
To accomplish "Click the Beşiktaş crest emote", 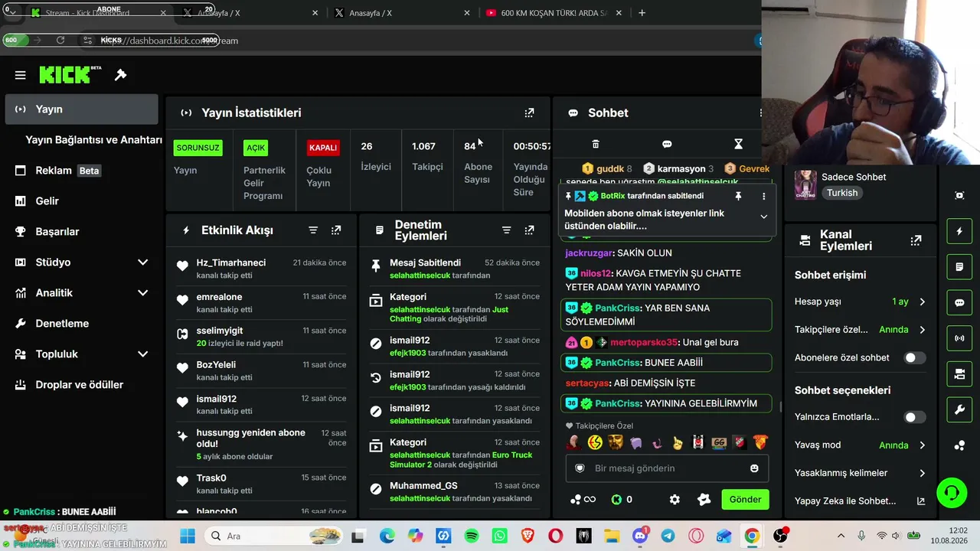I will coord(698,442).
